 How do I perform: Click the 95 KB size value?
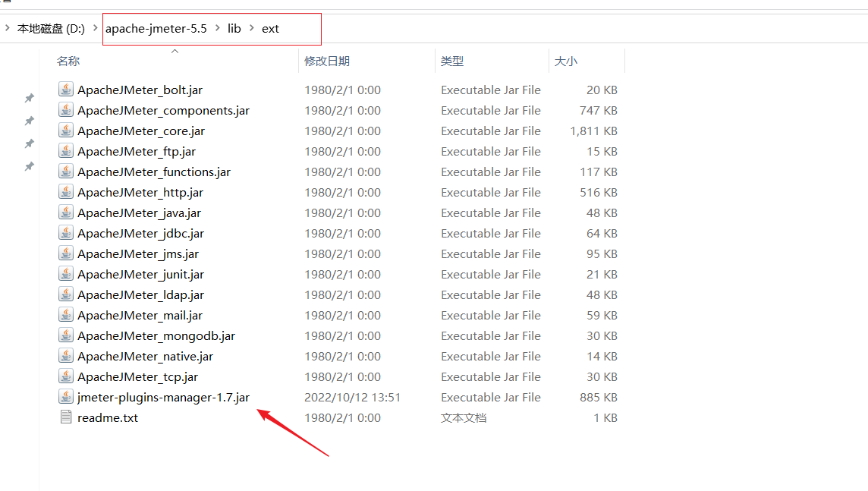coord(602,253)
